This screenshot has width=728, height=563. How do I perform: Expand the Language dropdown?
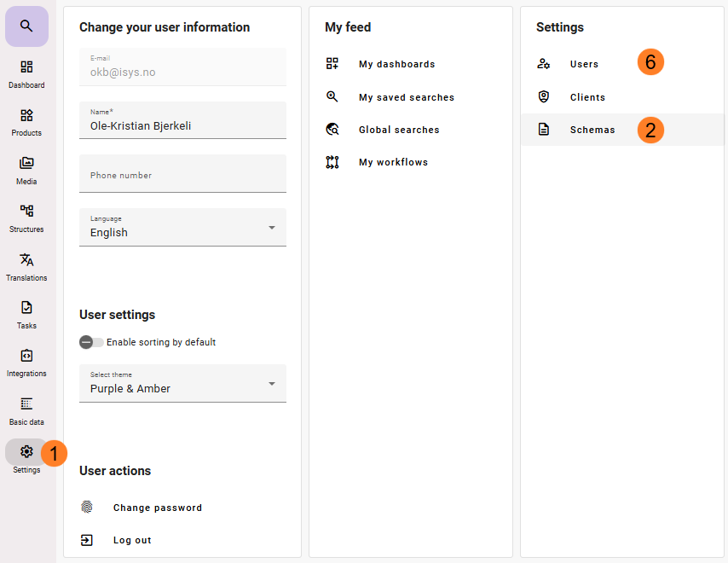pos(182,227)
